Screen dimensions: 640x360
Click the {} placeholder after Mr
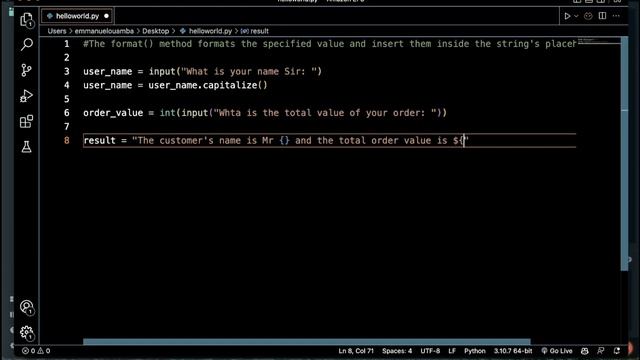pyautogui.click(x=284, y=140)
